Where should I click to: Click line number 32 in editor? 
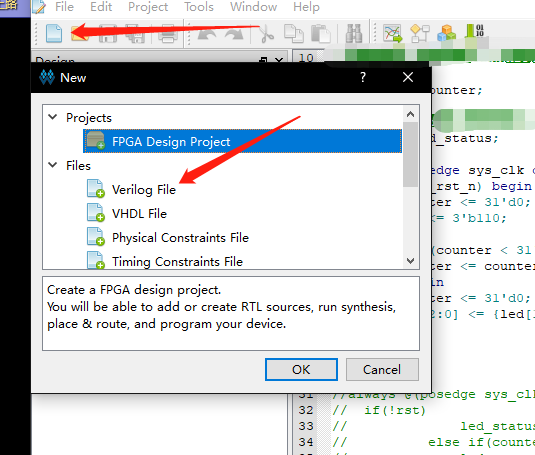tap(306, 410)
